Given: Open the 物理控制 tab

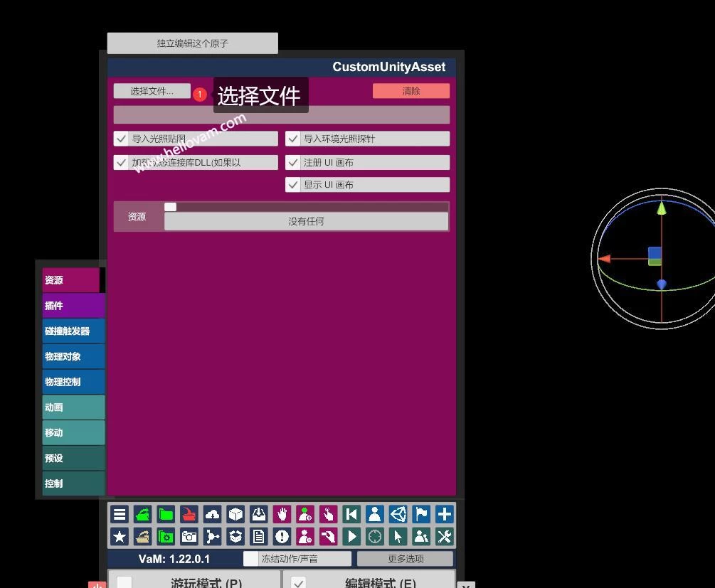Looking at the screenshot, I should pyautogui.click(x=73, y=382).
